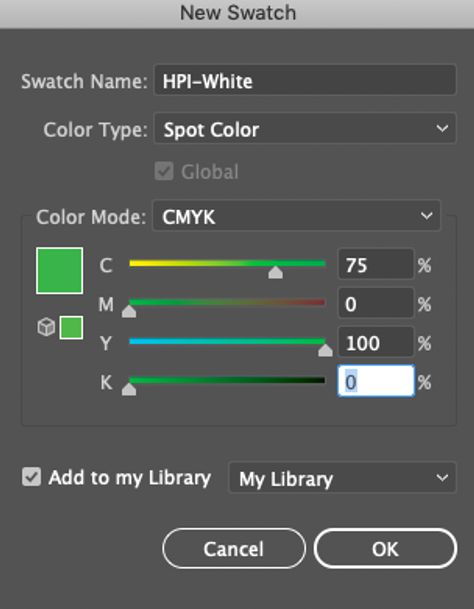The image size is (474, 609).
Task: Click the Cancel button
Action: coord(234,548)
